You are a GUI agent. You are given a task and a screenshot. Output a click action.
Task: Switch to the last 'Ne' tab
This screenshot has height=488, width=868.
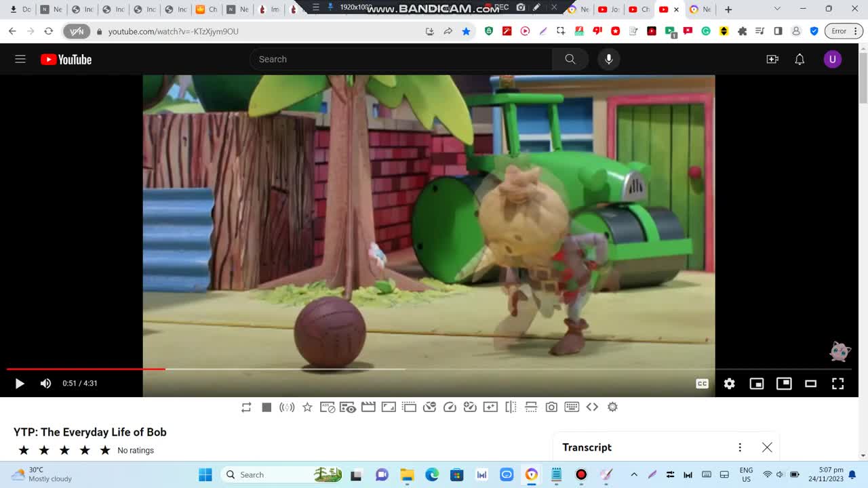700,9
